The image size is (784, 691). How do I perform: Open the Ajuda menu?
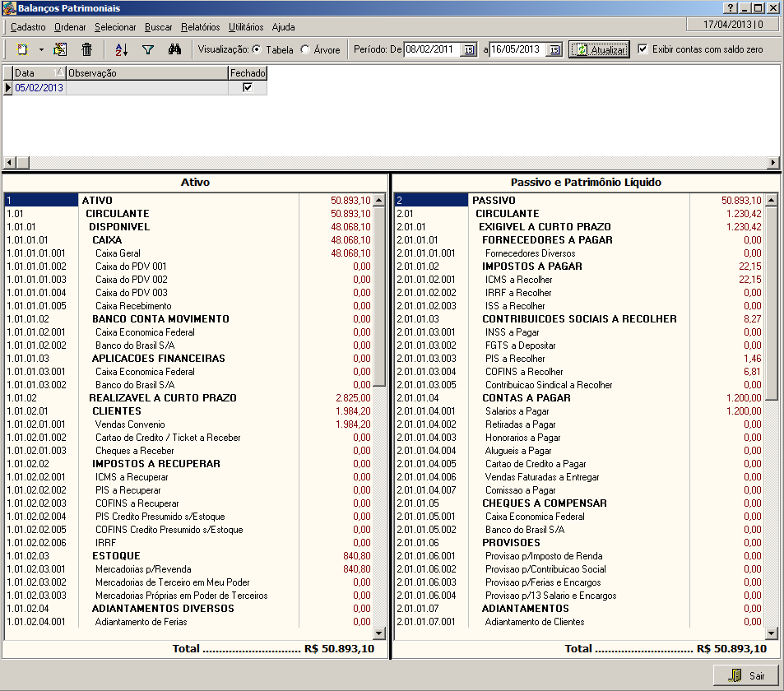[284, 27]
